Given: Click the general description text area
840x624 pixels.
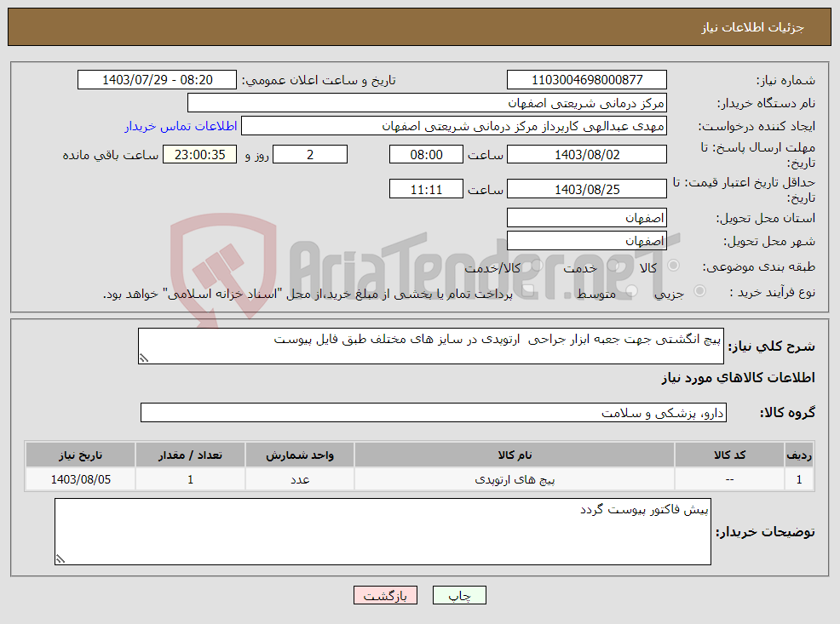Looking at the screenshot, I should coord(431,346).
